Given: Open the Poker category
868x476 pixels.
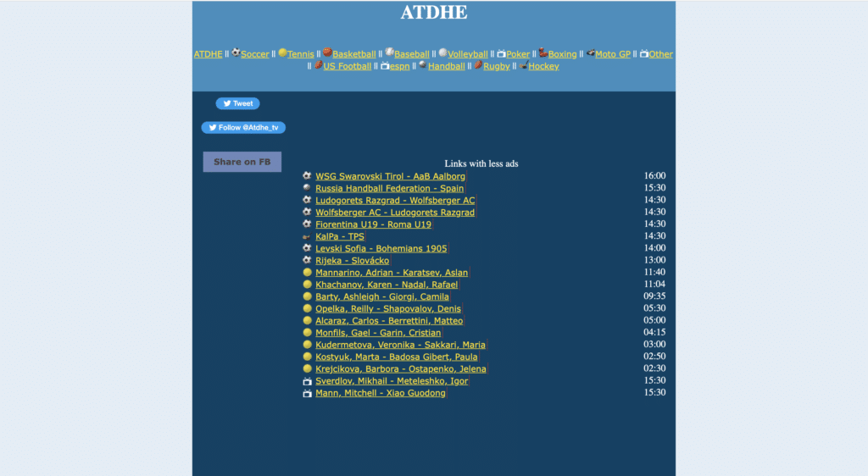Looking at the screenshot, I should click(518, 54).
